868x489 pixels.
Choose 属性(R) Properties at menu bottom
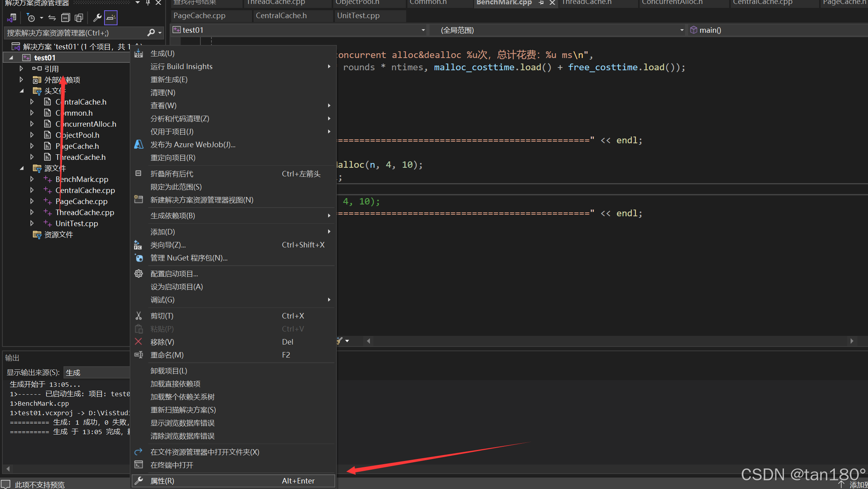coord(233,481)
